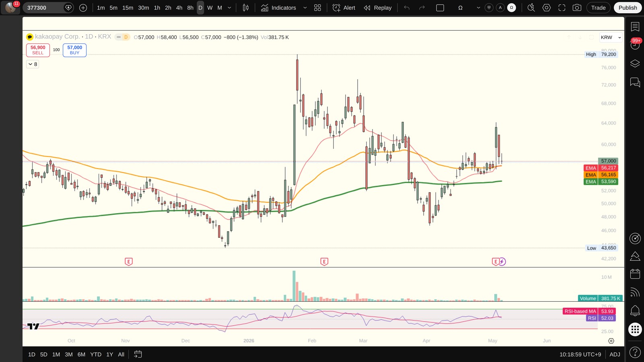
Task: Open the alerts panel with the 99+ badge
Action: (635, 45)
